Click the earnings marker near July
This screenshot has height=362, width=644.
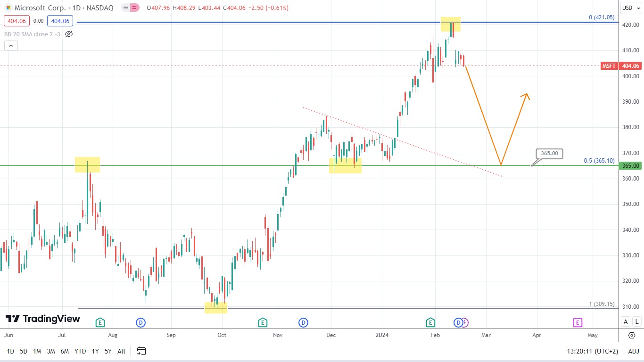100,322
